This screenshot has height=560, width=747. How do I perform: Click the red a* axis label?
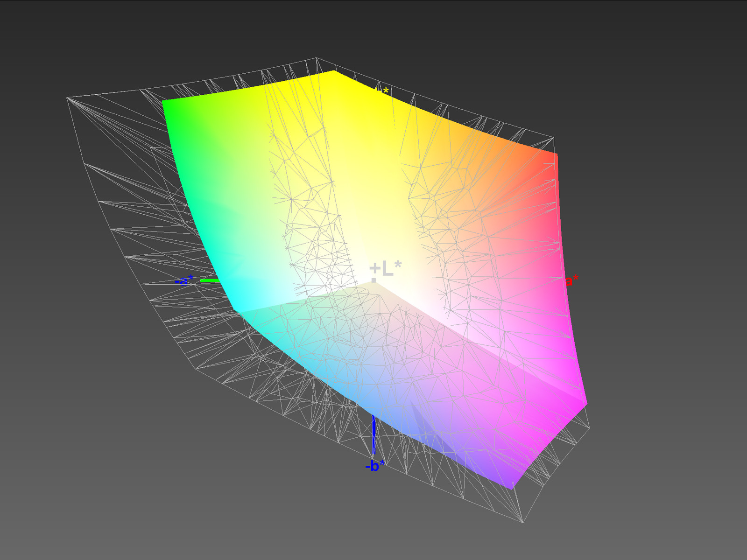click(571, 281)
